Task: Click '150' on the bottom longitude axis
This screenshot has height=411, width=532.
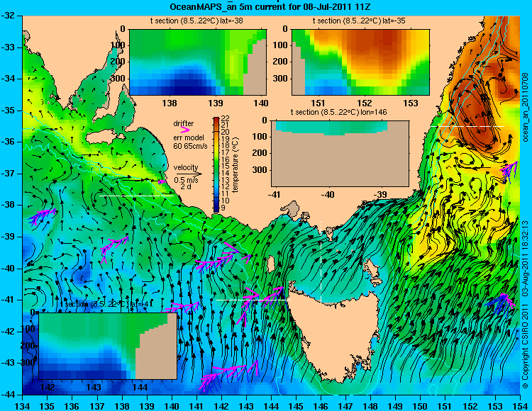Action: tap(421, 406)
